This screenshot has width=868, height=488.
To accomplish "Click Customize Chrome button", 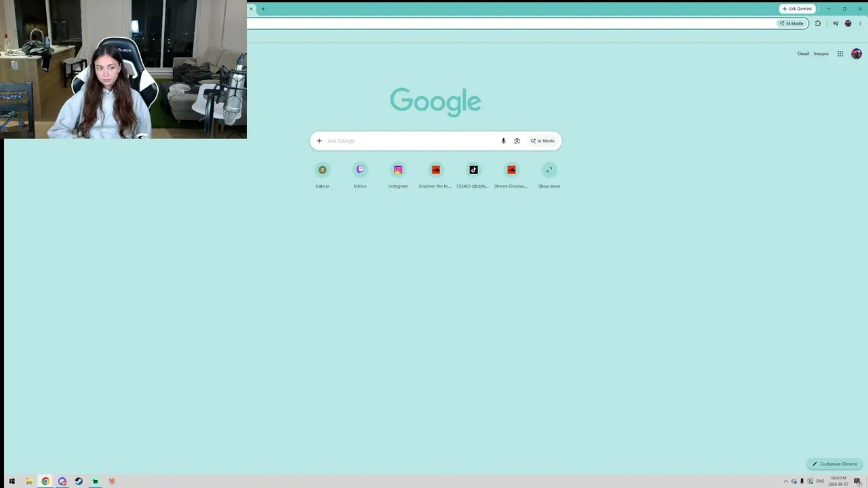I will [x=835, y=464].
